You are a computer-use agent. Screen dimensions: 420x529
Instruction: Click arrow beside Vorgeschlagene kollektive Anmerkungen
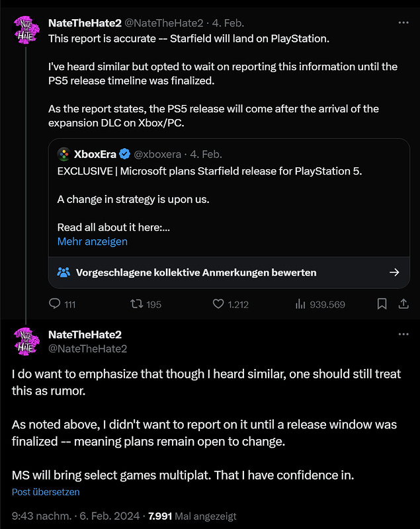394,272
